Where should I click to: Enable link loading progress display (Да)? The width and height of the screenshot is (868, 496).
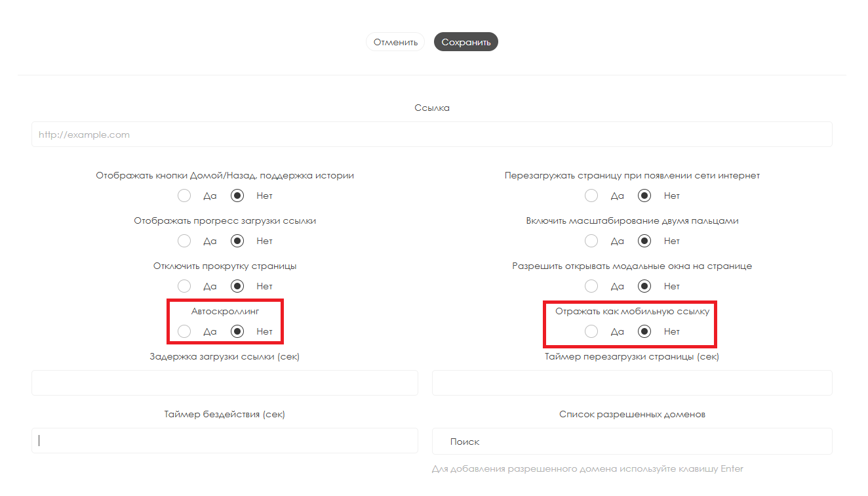(x=184, y=241)
